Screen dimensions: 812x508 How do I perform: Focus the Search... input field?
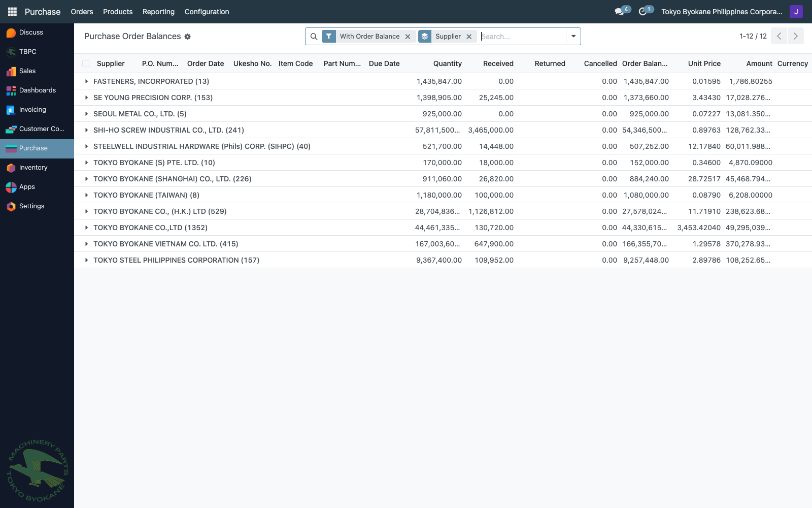tap(522, 37)
